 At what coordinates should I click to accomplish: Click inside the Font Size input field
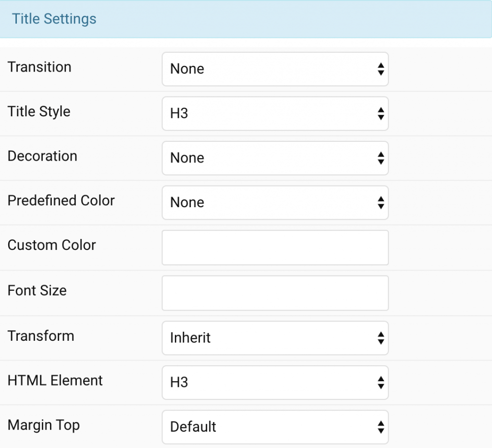[x=275, y=293]
